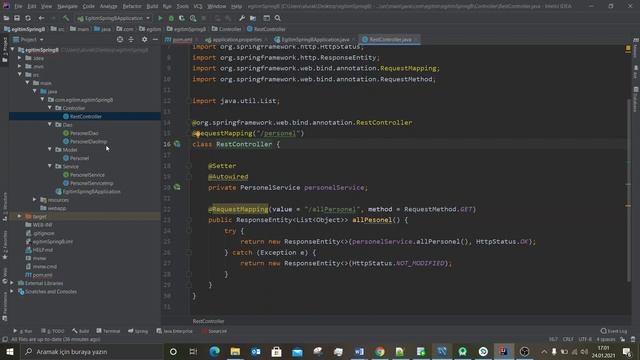Click the Run with Coverage icon
Image resolution: width=640 pixels, height=360 pixels.
pyautogui.click(x=182, y=18)
